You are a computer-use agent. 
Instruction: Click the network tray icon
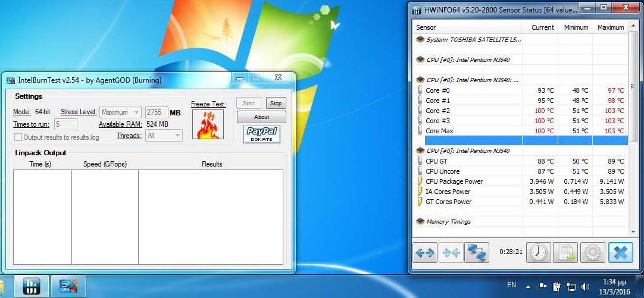click(571, 286)
